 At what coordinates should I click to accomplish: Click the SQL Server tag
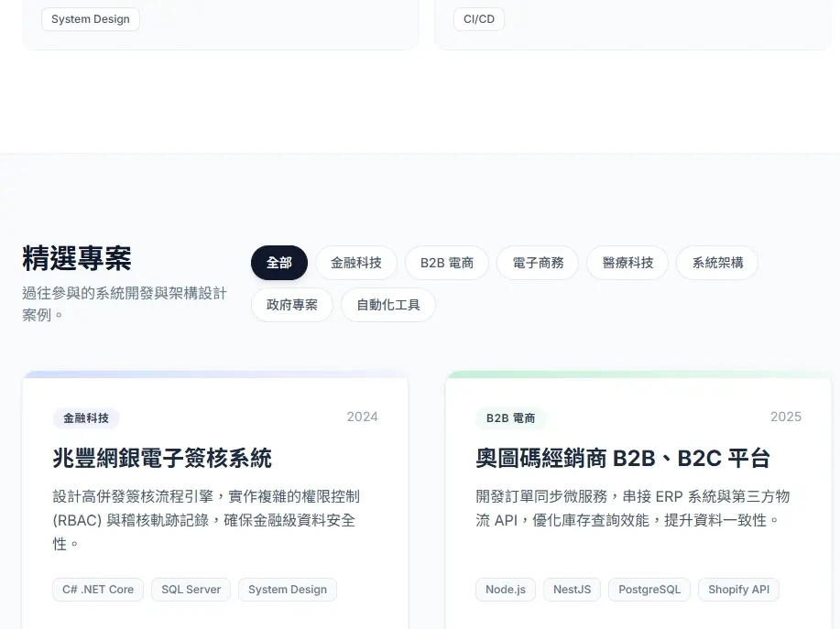point(191,590)
